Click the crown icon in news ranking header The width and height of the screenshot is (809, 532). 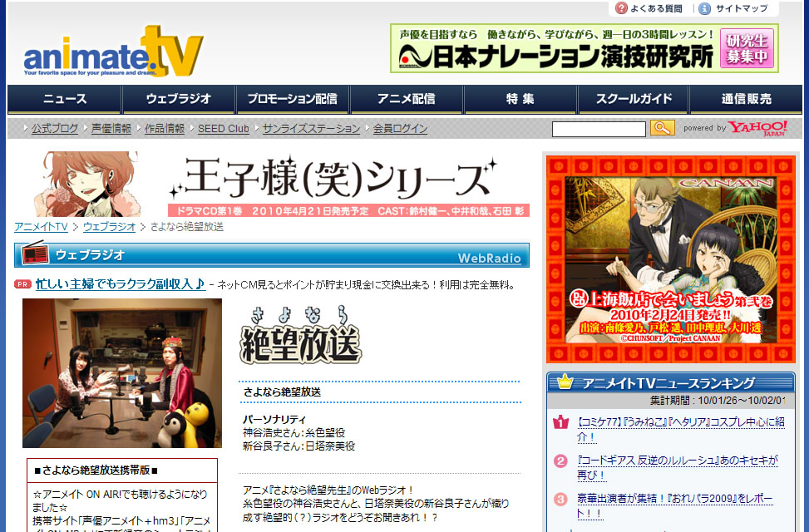tap(565, 382)
